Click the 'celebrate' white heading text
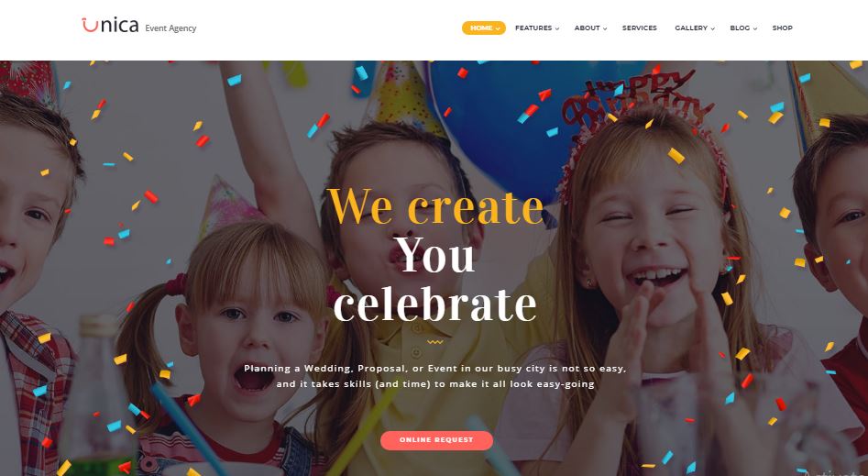The height and width of the screenshot is (476, 868). click(435, 303)
